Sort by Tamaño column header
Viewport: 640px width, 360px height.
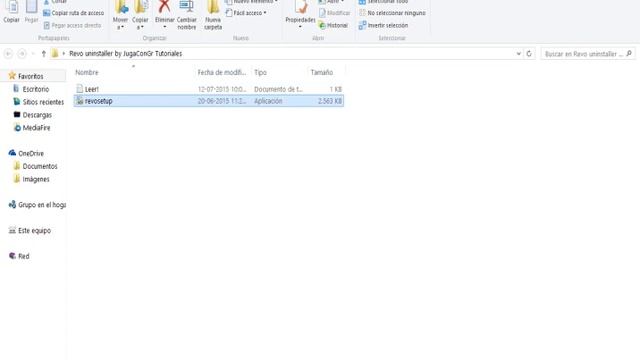tap(322, 72)
